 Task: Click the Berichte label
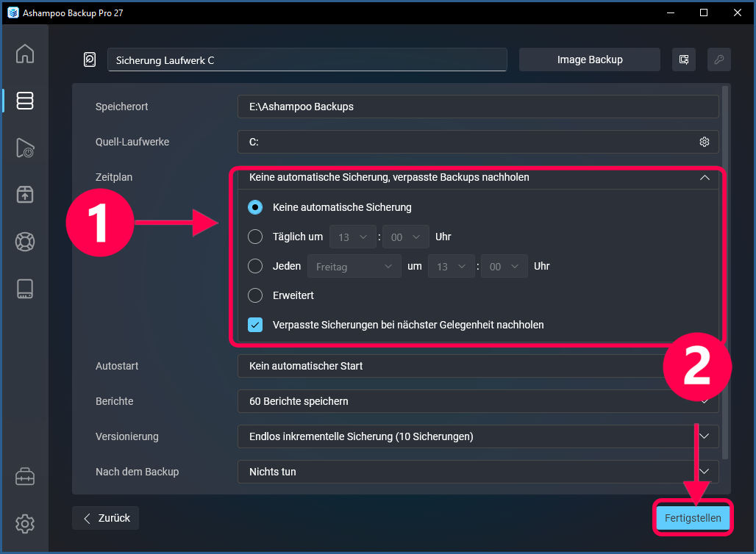click(x=114, y=401)
